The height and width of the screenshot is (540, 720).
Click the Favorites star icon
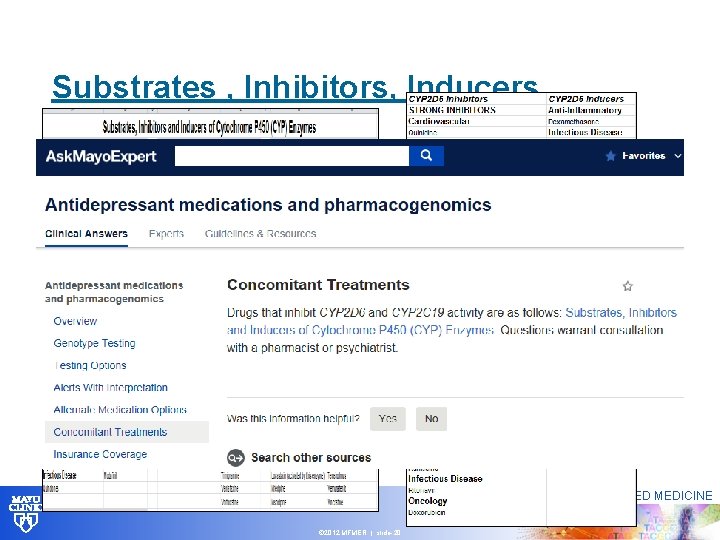tap(610, 156)
